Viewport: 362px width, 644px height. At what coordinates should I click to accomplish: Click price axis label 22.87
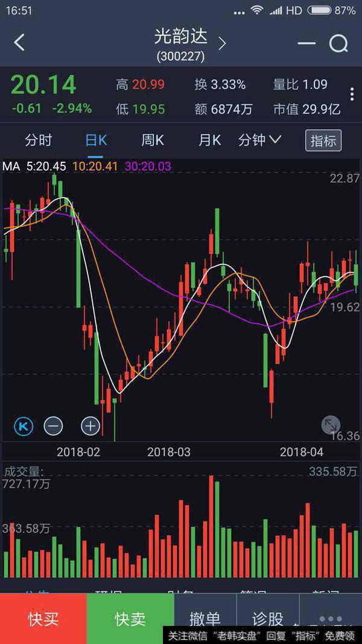tap(345, 179)
